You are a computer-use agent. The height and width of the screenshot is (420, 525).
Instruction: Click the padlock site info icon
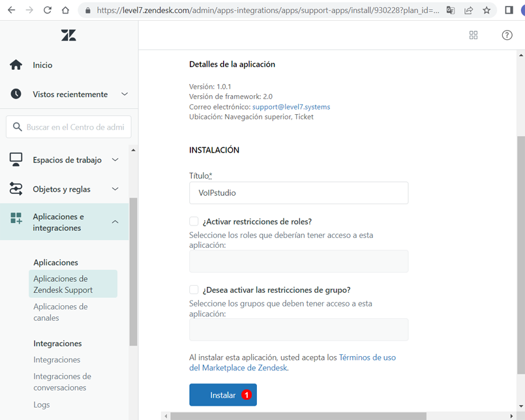88,10
